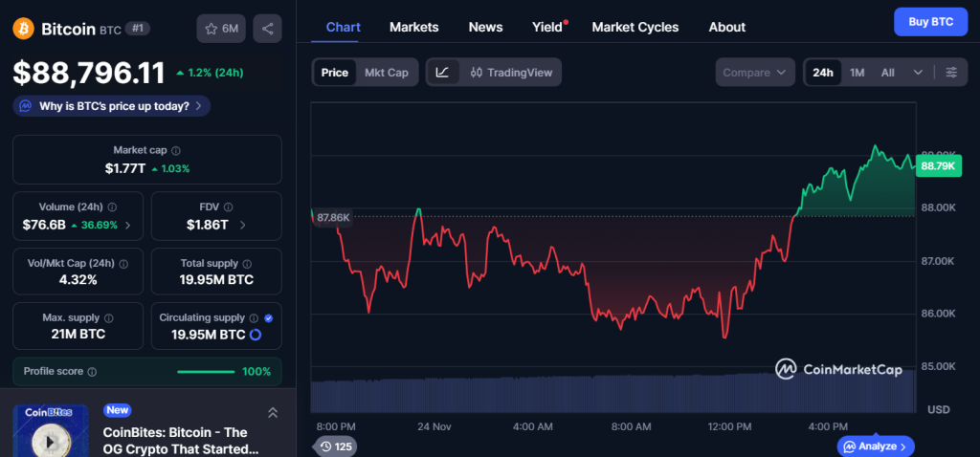The width and height of the screenshot is (980, 457).
Task: Open the Yield tab
Action: [547, 27]
